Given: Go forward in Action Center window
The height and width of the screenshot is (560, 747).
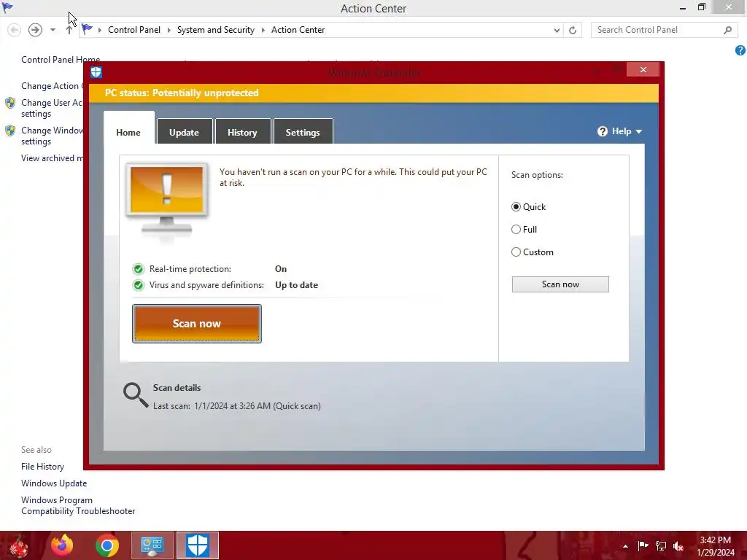Looking at the screenshot, I should 35,30.
